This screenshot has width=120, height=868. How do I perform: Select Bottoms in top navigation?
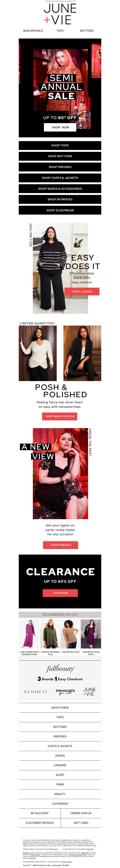[87, 31]
